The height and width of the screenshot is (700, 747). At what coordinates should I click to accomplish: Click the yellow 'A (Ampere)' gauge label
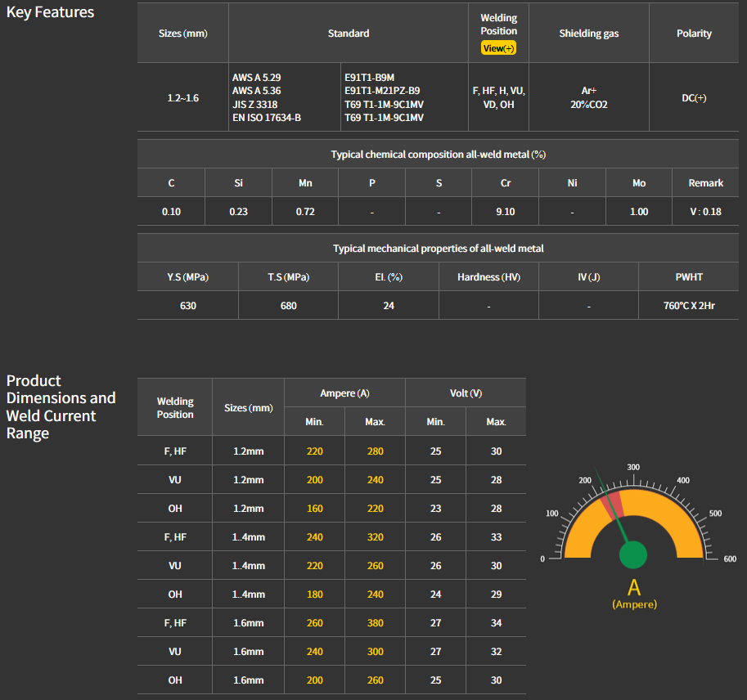pyautogui.click(x=633, y=593)
